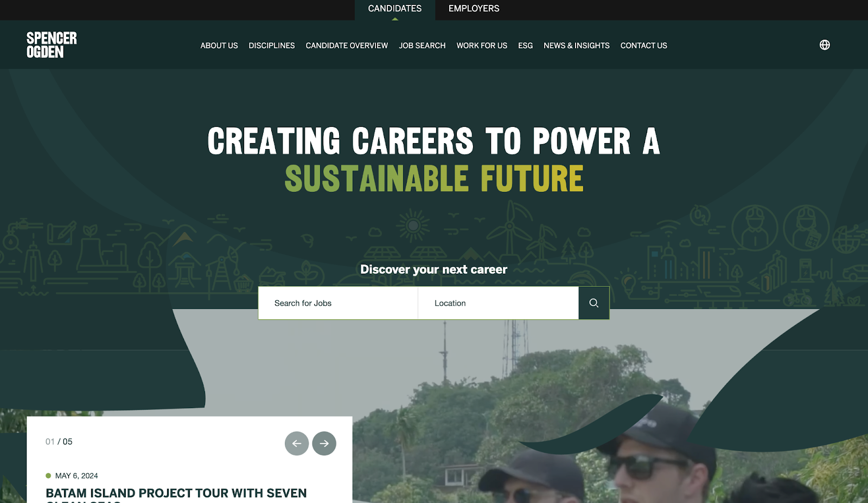Open the Contact Us page

tap(644, 46)
